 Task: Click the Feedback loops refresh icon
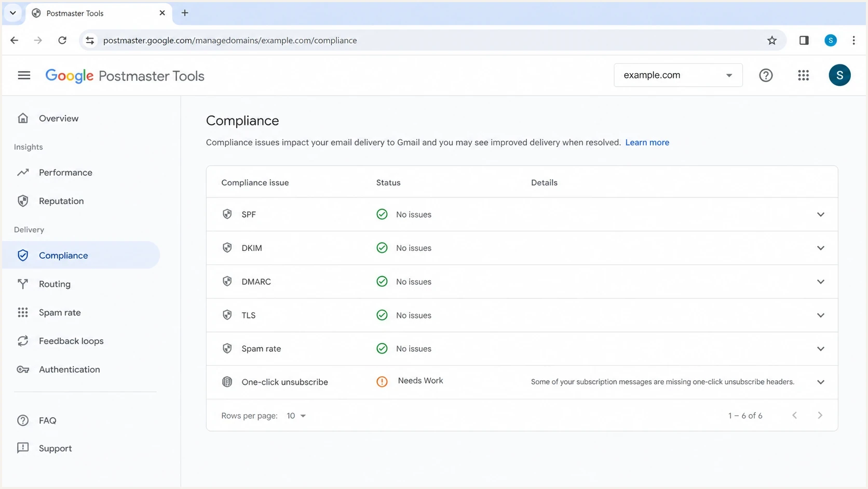(x=23, y=341)
